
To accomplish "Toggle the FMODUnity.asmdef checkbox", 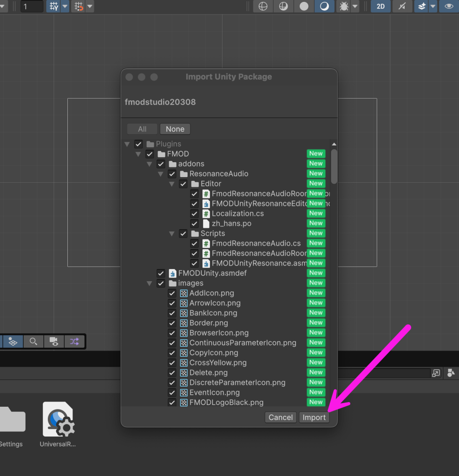I will pyautogui.click(x=161, y=273).
